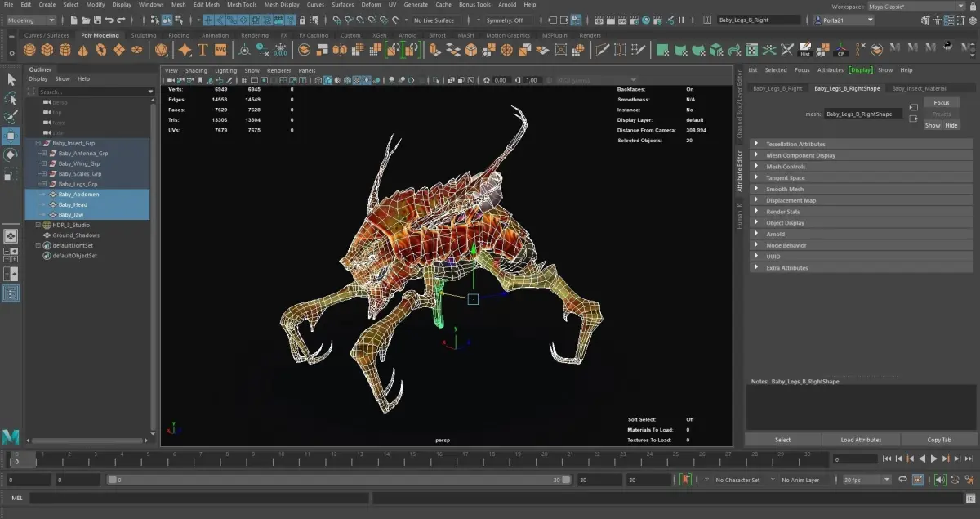
Task: Click the Show button beside Hide
Action: click(933, 125)
